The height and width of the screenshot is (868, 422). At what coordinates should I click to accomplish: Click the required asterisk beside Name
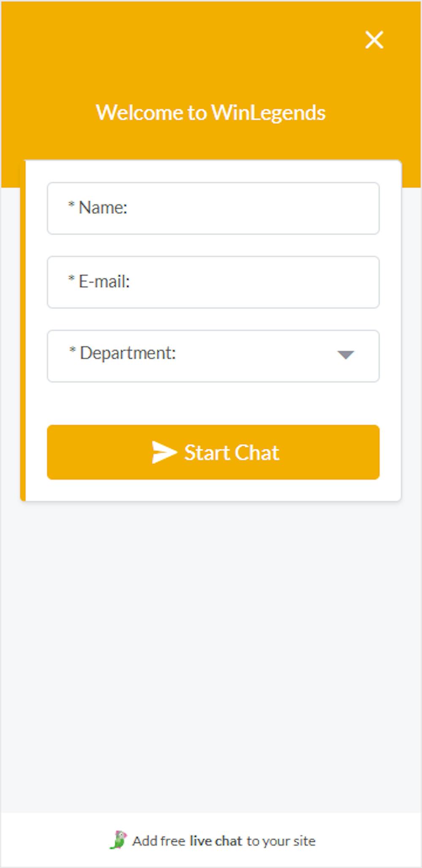(71, 205)
